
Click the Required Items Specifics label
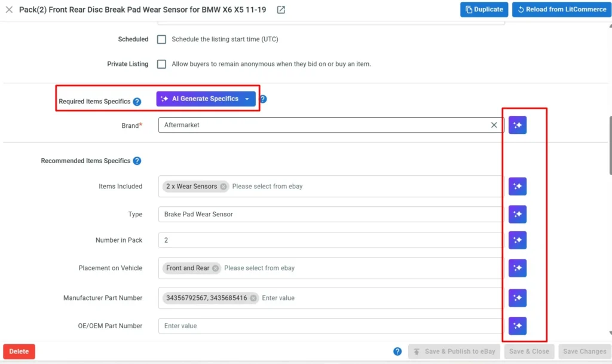click(94, 102)
